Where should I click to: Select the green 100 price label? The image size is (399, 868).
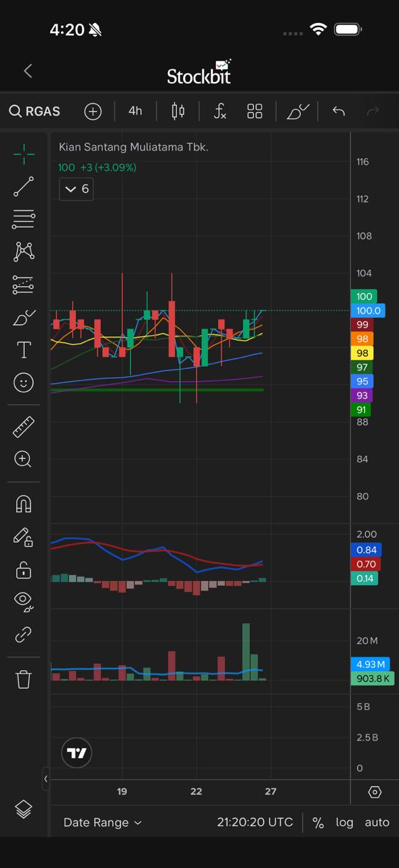point(364,296)
